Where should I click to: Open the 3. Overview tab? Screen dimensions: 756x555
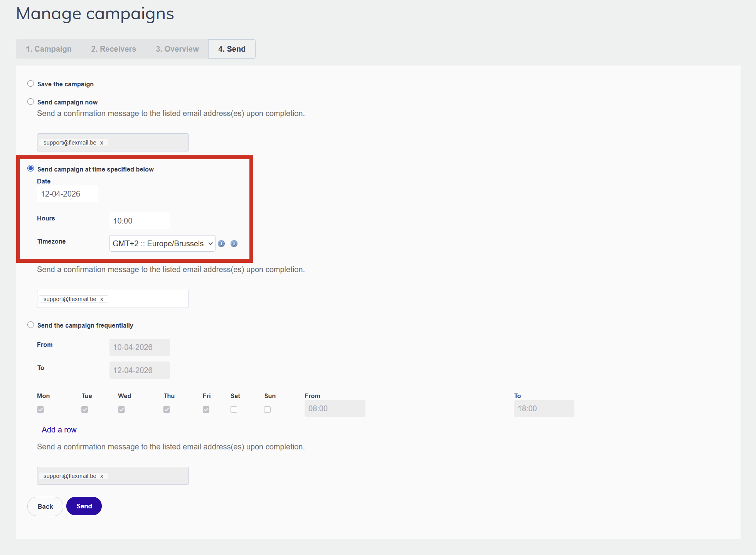click(177, 49)
